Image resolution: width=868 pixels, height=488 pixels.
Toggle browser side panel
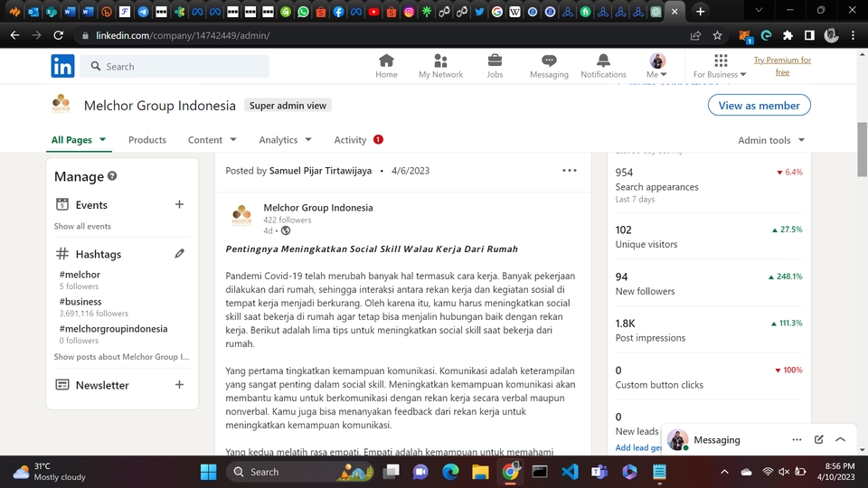(809, 35)
